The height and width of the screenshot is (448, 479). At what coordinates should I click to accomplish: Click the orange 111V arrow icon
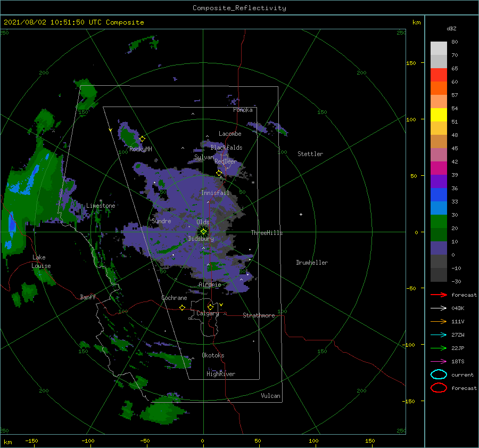pos(439,321)
